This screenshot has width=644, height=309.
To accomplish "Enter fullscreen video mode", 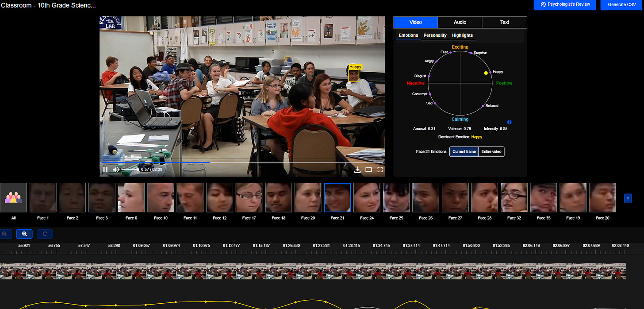I will [x=380, y=170].
